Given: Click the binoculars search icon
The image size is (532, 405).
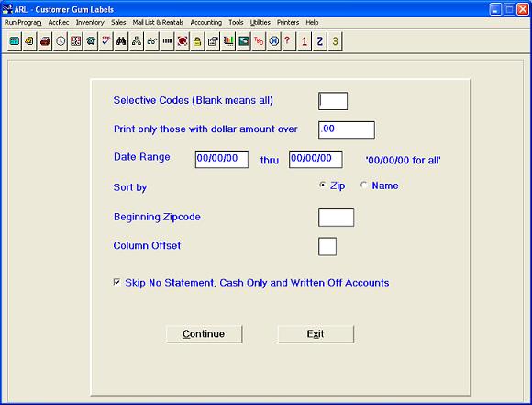Looking at the screenshot, I should click(121, 41).
